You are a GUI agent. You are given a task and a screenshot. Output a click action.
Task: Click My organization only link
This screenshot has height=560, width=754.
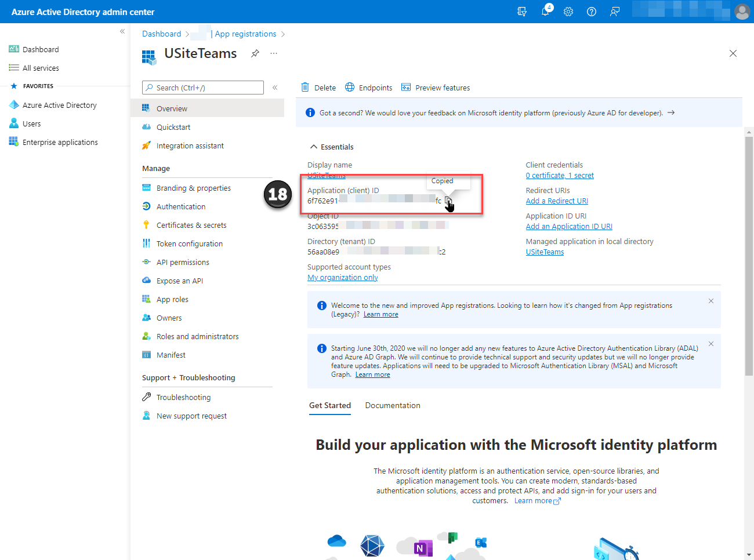point(343,277)
